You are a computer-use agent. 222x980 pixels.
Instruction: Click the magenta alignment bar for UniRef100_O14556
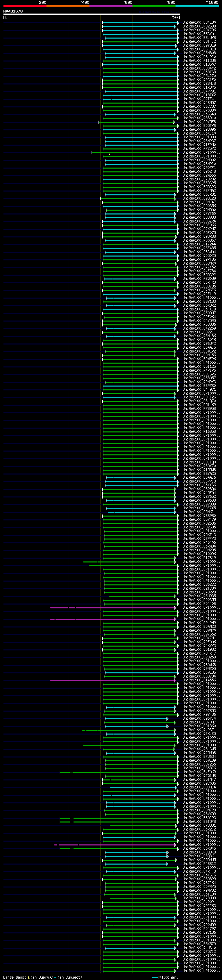113,680
